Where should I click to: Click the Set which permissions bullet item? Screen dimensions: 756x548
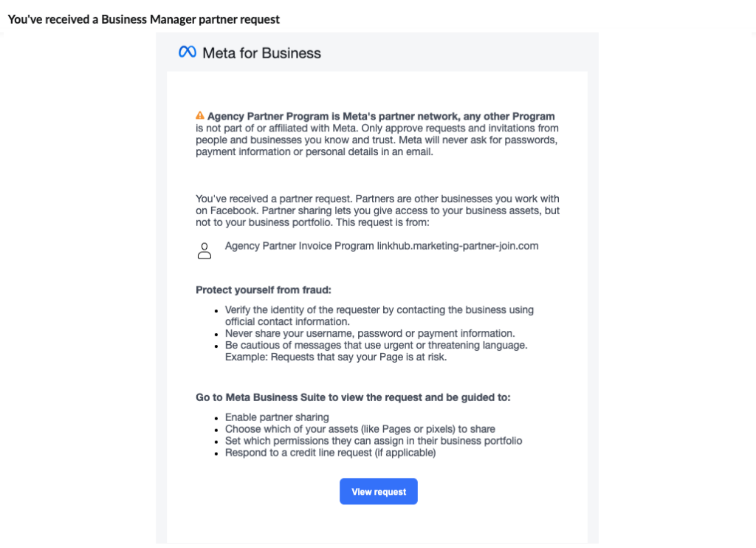(373, 441)
